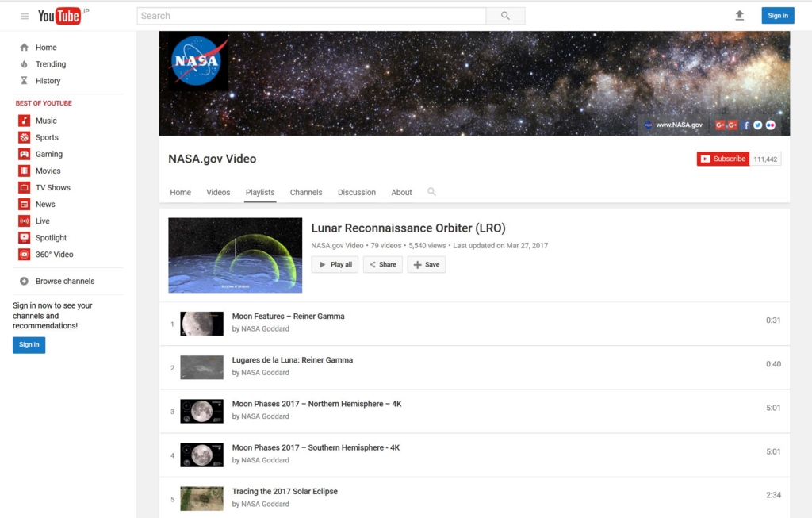
Task: Click the red Subscribe button
Action: [723, 159]
